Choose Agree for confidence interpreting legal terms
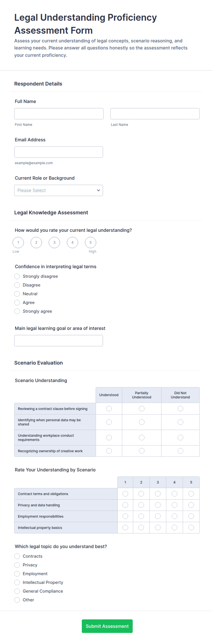Viewport: 212px width, 644px height. (x=17, y=303)
